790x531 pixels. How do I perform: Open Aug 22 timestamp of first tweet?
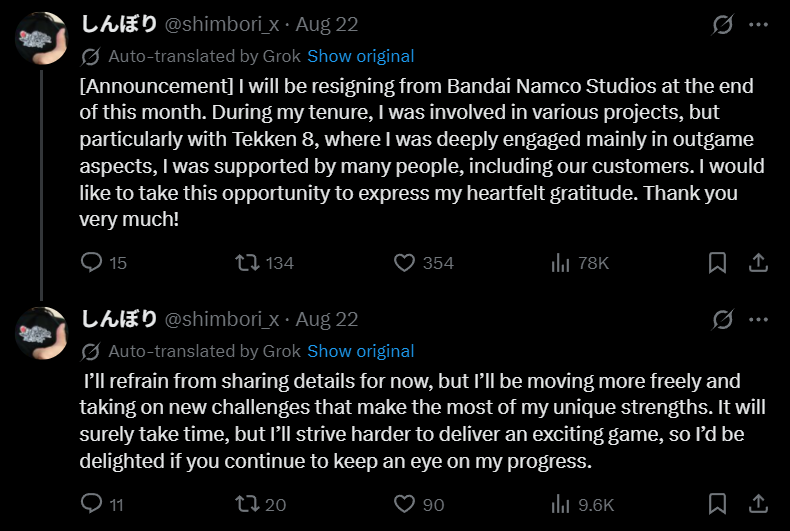tap(327, 24)
